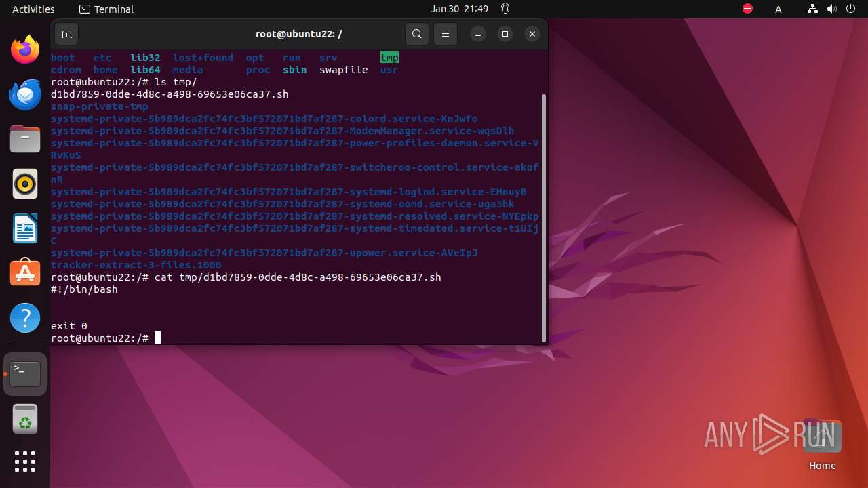Image resolution: width=868 pixels, height=488 pixels.
Task: Launch Thunderbird Mail from the dock
Action: pos(25,94)
